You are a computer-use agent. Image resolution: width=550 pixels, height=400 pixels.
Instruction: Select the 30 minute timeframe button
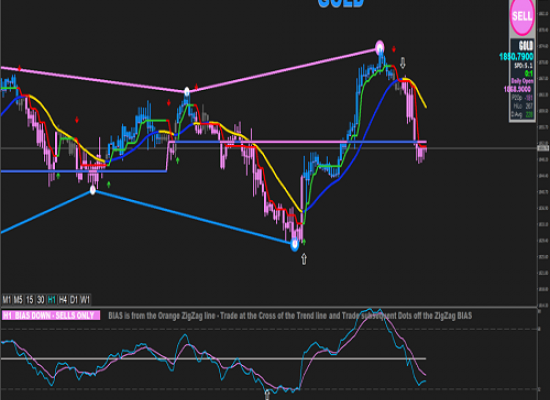coord(41,300)
